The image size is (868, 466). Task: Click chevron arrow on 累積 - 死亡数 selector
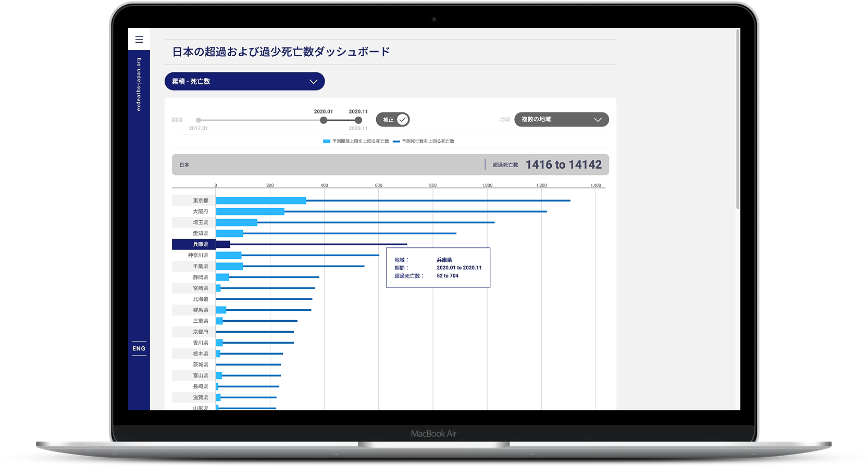(313, 82)
